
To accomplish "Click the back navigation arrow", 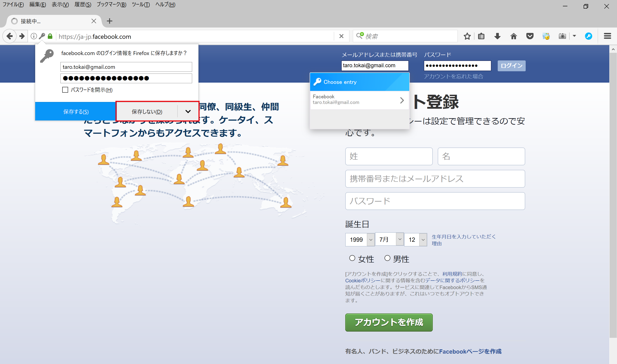I will click(9, 36).
